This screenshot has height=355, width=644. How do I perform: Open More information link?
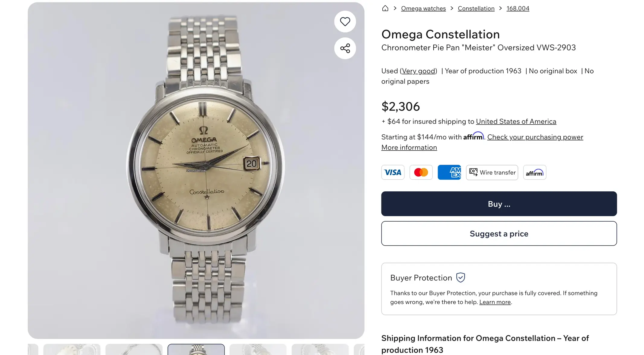coord(409,147)
